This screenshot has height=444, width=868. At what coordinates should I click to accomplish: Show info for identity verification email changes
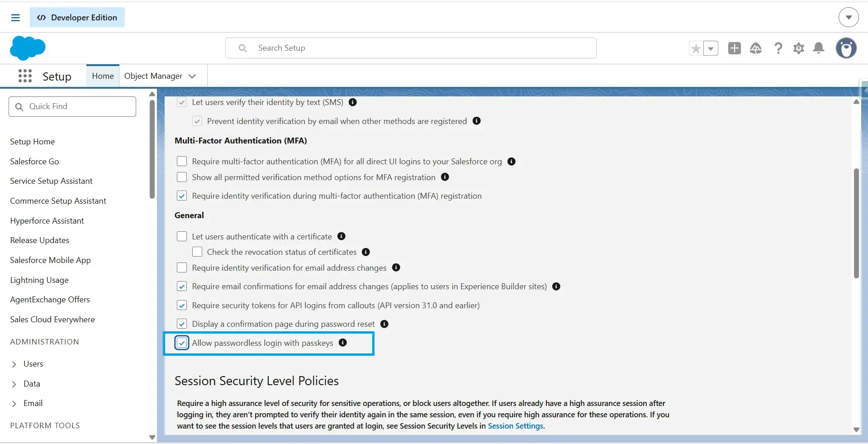click(x=396, y=267)
